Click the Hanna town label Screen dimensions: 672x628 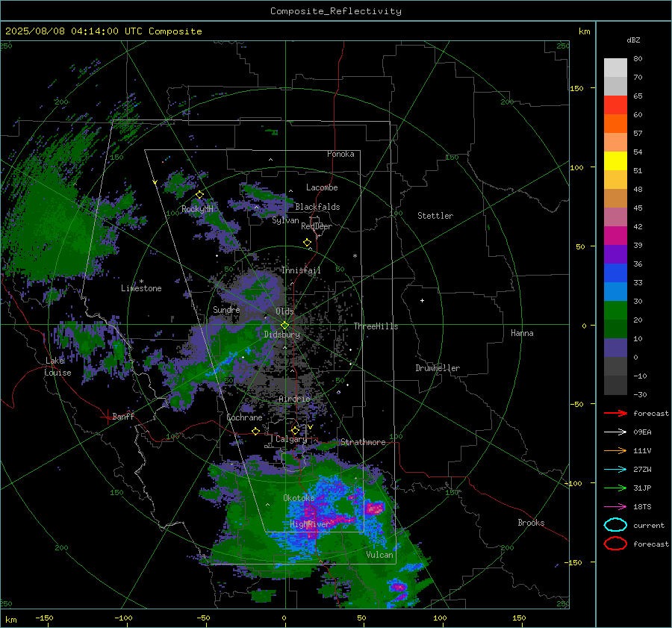[x=522, y=333]
